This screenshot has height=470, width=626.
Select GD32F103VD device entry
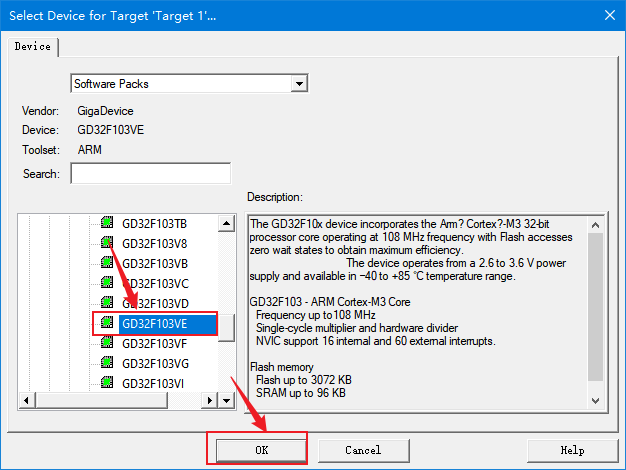click(x=155, y=303)
